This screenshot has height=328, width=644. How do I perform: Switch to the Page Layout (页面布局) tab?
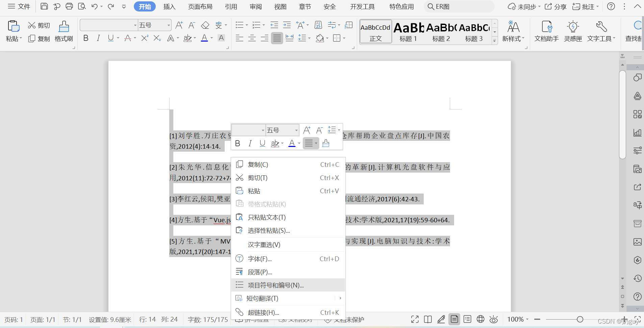pos(200,6)
